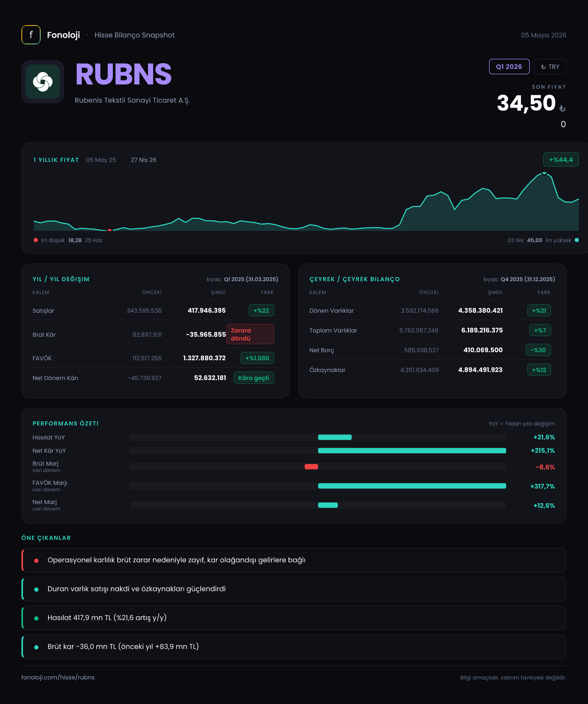Click the 'Kâra geçti' badge
The image size is (588, 704).
point(254,378)
